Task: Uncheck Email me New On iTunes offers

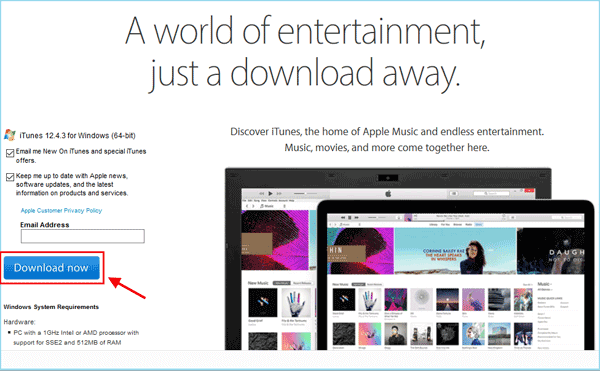Action: pos(10,153)
